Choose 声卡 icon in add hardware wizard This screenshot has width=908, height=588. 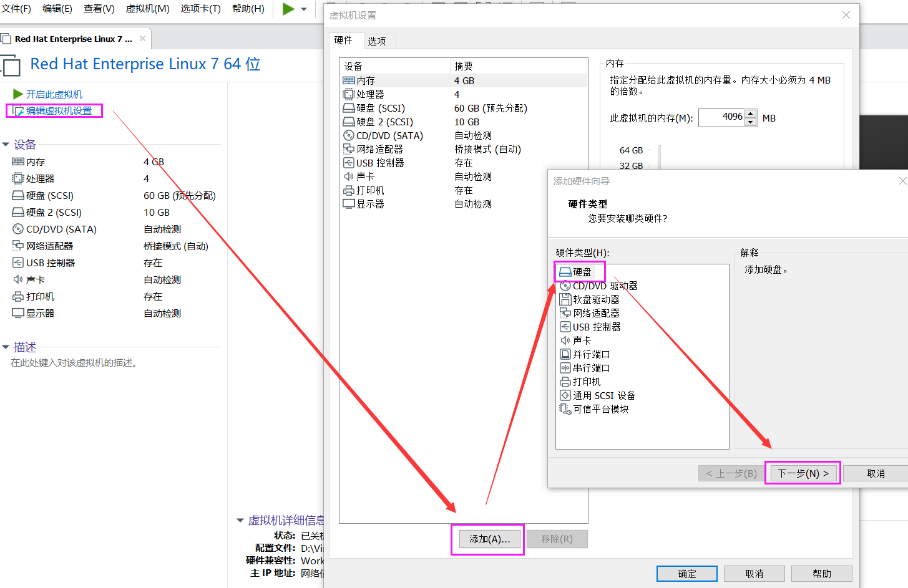(565, 340)
